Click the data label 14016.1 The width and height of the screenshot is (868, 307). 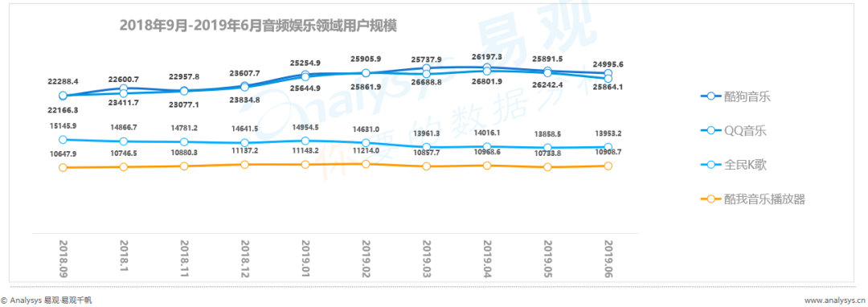[487, 133]
